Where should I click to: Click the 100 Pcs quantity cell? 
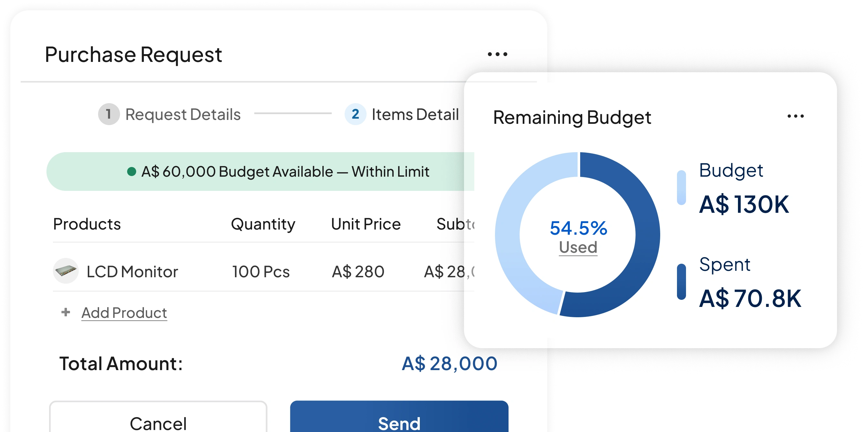point(261,271)
